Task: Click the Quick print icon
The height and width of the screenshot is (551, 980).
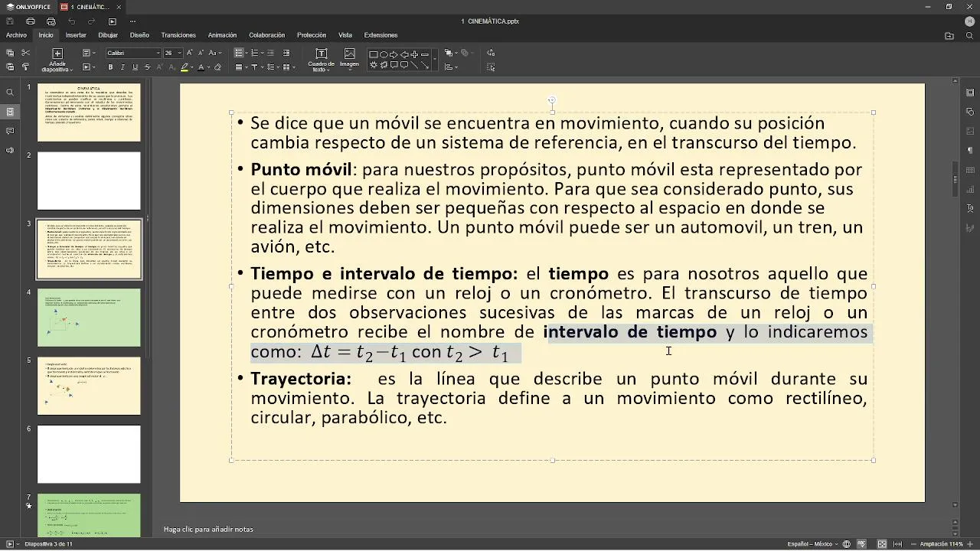Action: (51, 21)
